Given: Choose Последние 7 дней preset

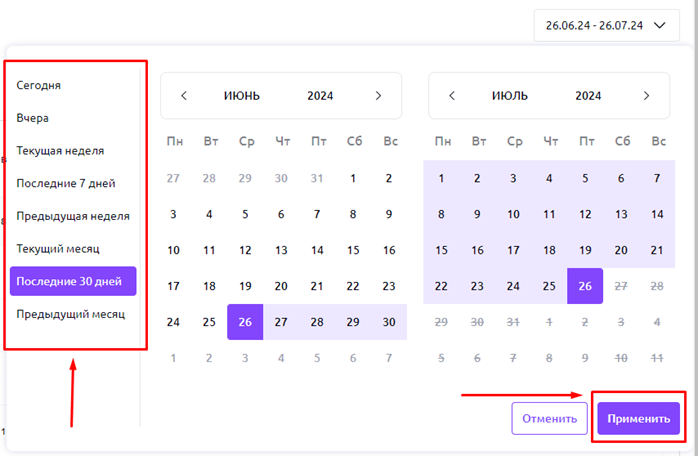Looking at the screenshot, I should coord(66,183).
